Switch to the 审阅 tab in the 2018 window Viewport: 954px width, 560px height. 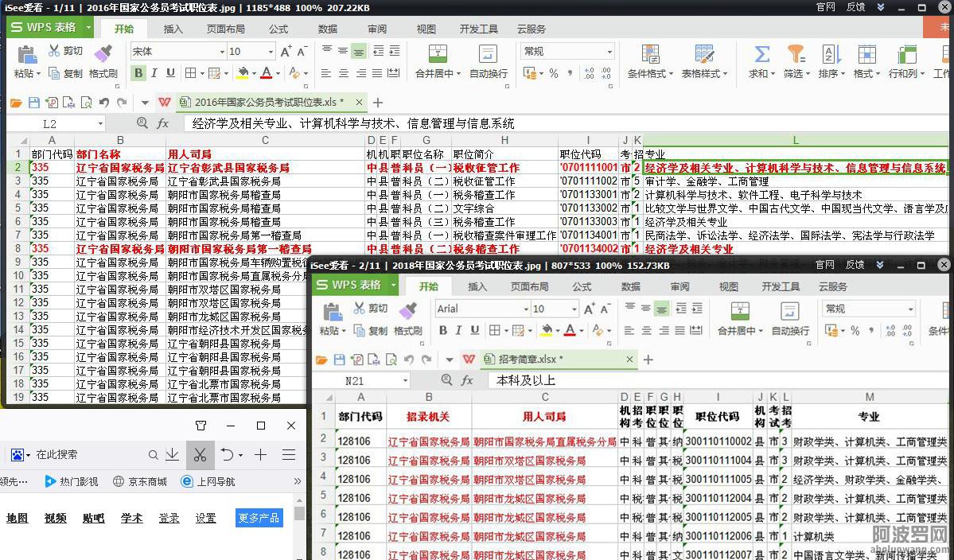click(679, 286)
